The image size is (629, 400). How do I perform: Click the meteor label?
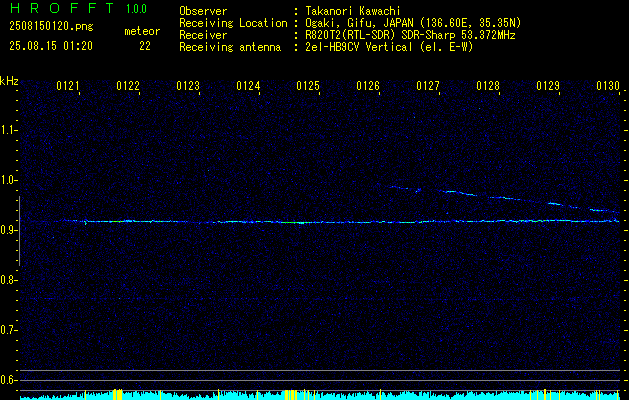(142, 31)
